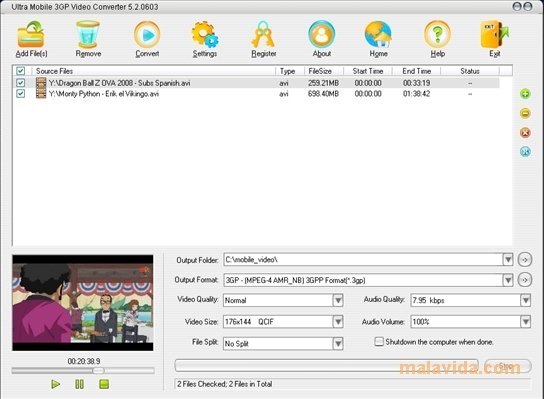This screenshot has height=399, width=544.
Task: Click the Start Time column header
Action: pyautogui.click(x=368, y=71)
